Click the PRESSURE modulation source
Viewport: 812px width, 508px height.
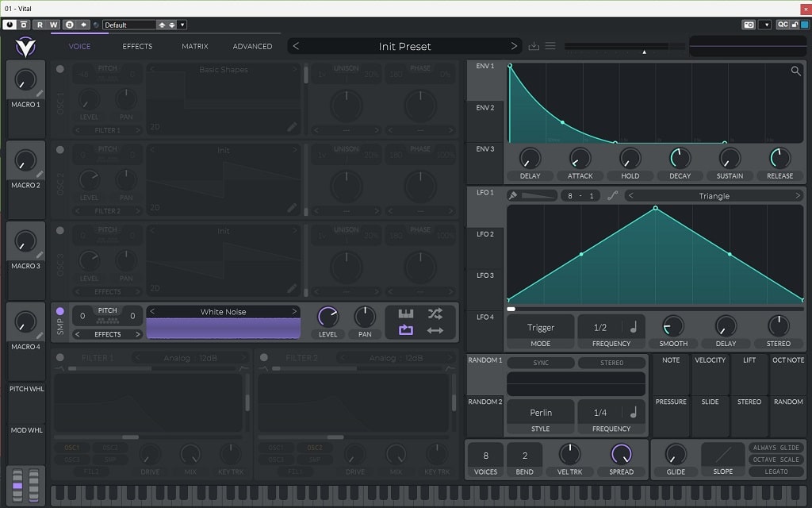click(671, 416)
